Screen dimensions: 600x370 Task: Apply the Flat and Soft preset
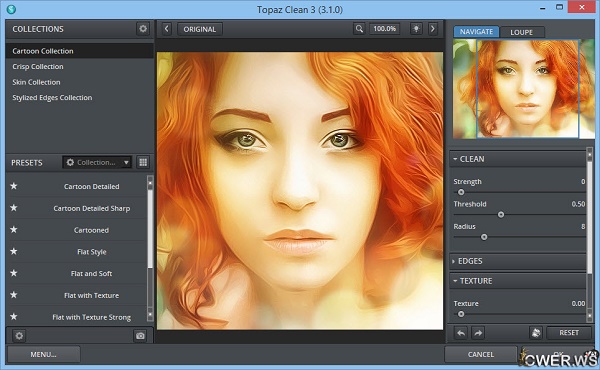click(x=91, y=274)
